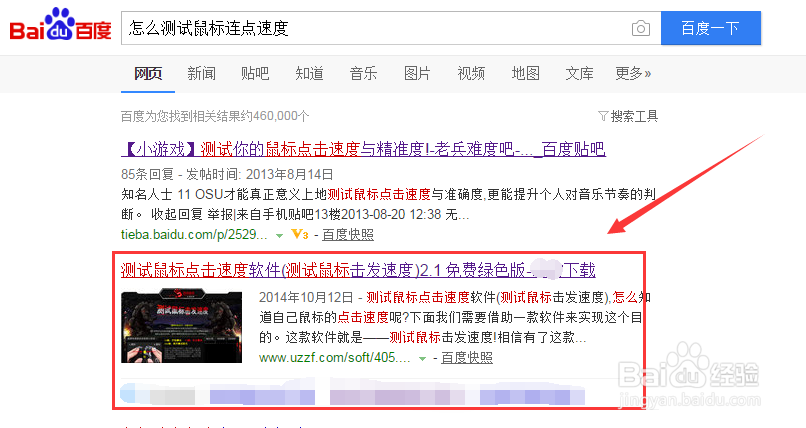Open the 【小游戏】测试你的鼠标点击速度 tieba result

pos(363,150)
